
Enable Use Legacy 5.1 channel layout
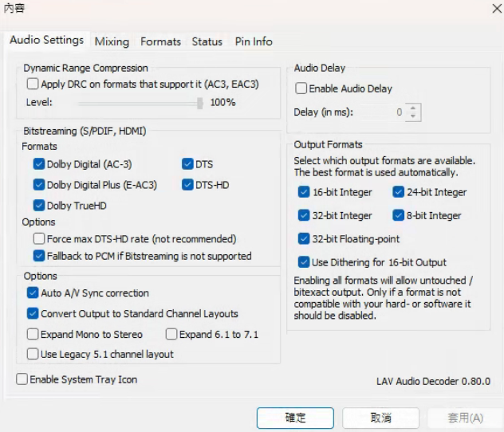coord(33,354)
